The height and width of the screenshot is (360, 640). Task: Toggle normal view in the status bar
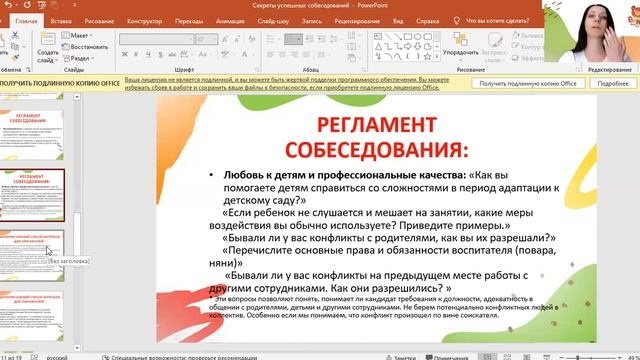[487, 357]
